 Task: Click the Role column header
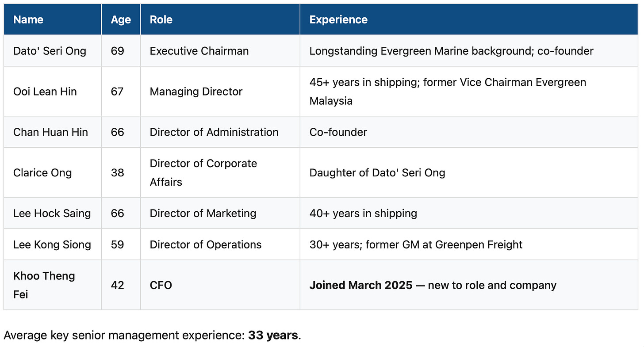220,19
